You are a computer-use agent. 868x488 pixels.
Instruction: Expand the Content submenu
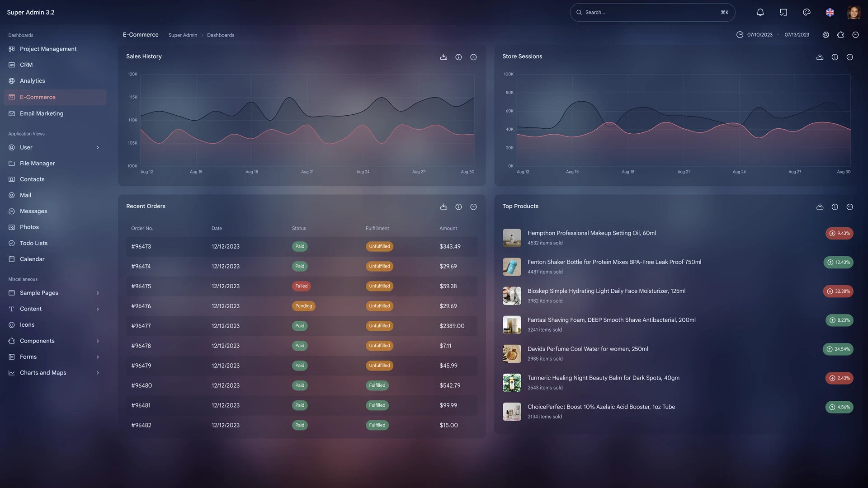click(55, 309)
